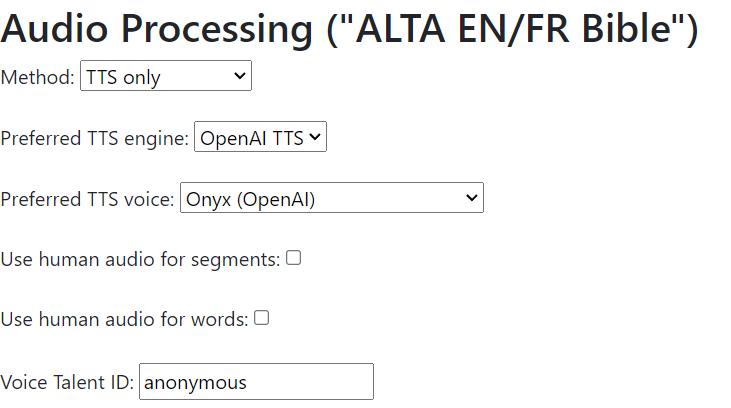Click the "Preferred TTS engine:" label
The width and height of the screenshot is (731, 408).
(x=94, y=139)
